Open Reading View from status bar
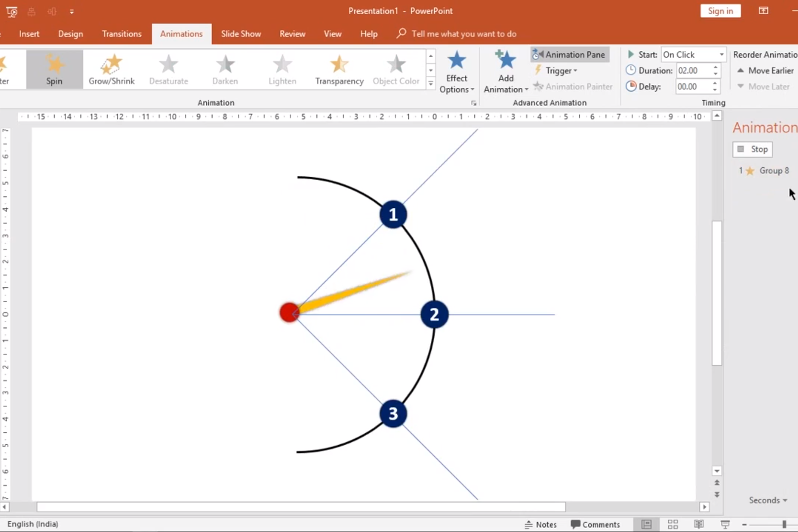The width and height of the screenshot is (798, 532). 699,524
